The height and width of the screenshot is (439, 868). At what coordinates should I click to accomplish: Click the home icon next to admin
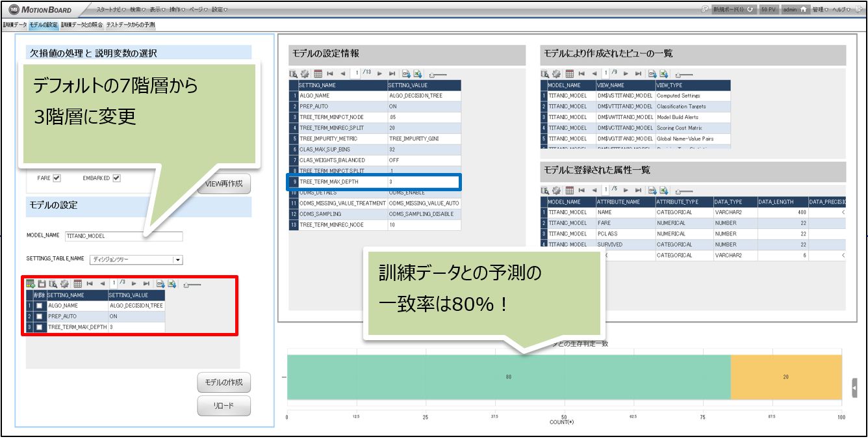[x=803, y=10]
